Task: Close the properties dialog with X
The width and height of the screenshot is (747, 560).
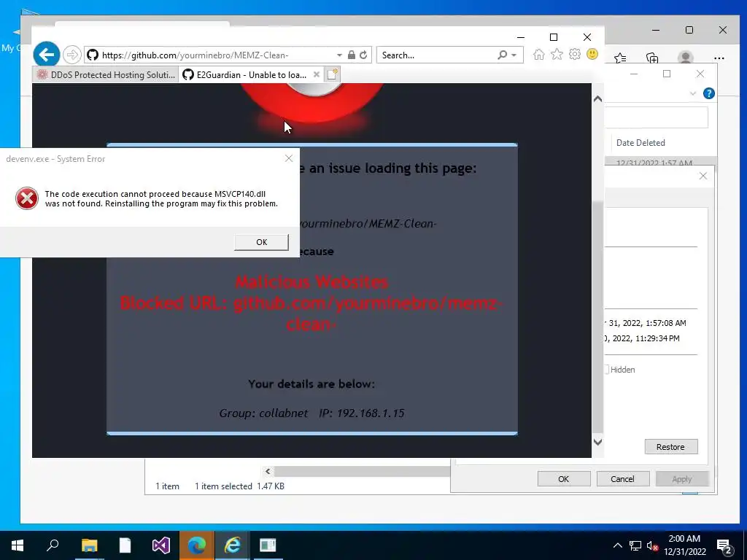Action: [x=703, y=176]
